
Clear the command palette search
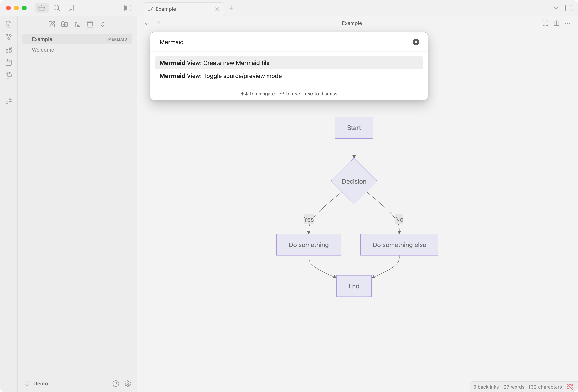pyautogui.click(x=416, y=42)
